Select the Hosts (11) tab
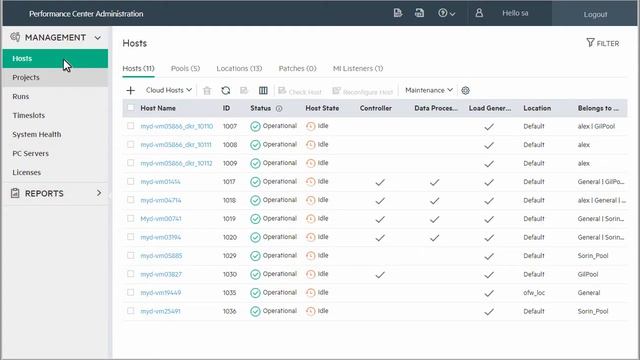This screenshot has height=360, width=640. click(138, 68)
